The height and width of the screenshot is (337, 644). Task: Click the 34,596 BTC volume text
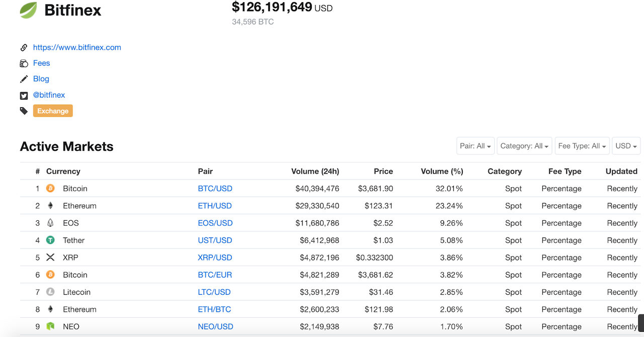pyautogui.click(x=253, y=22)
